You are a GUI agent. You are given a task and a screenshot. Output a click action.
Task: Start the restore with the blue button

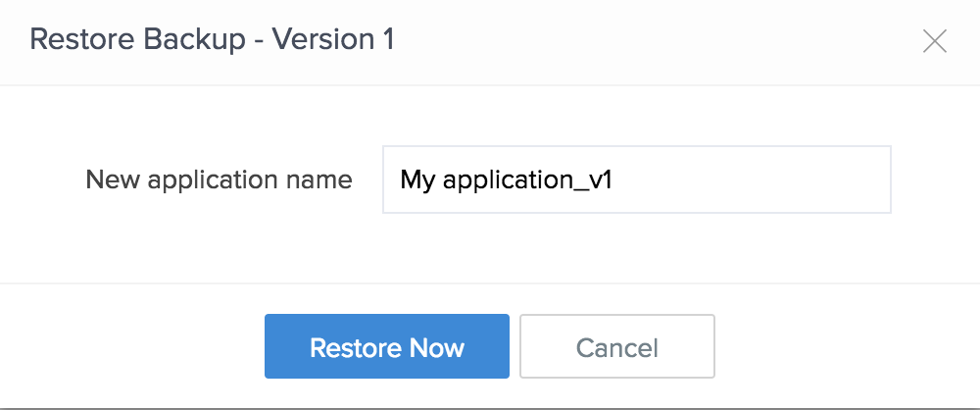click(x=386, y=346)
